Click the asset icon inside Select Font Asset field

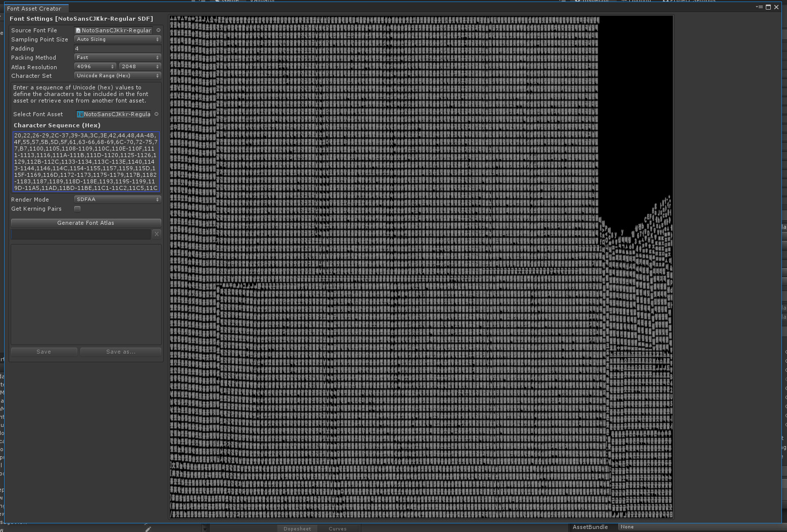tap(80, 114)
